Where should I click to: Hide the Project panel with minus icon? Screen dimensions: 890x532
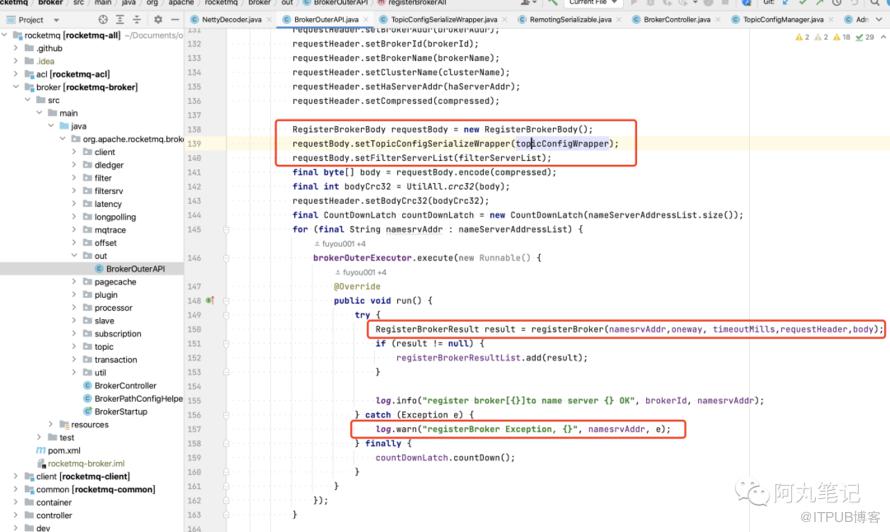175,19
